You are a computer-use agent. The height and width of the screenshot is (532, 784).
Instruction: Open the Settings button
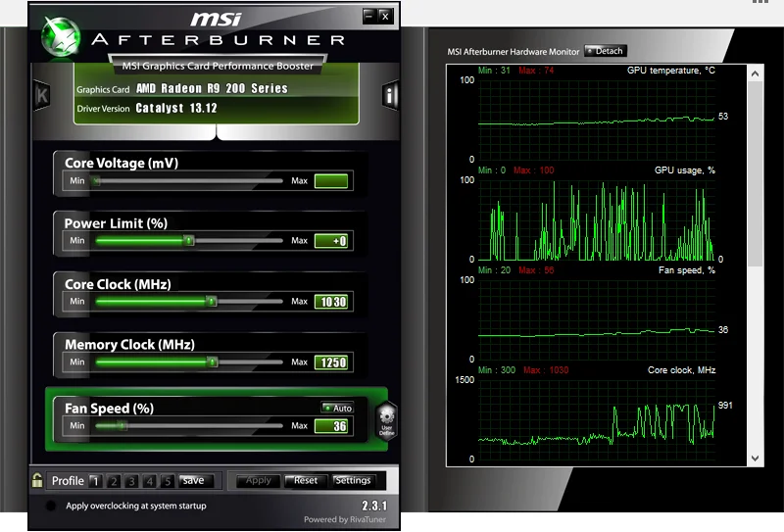coord(353,480)
